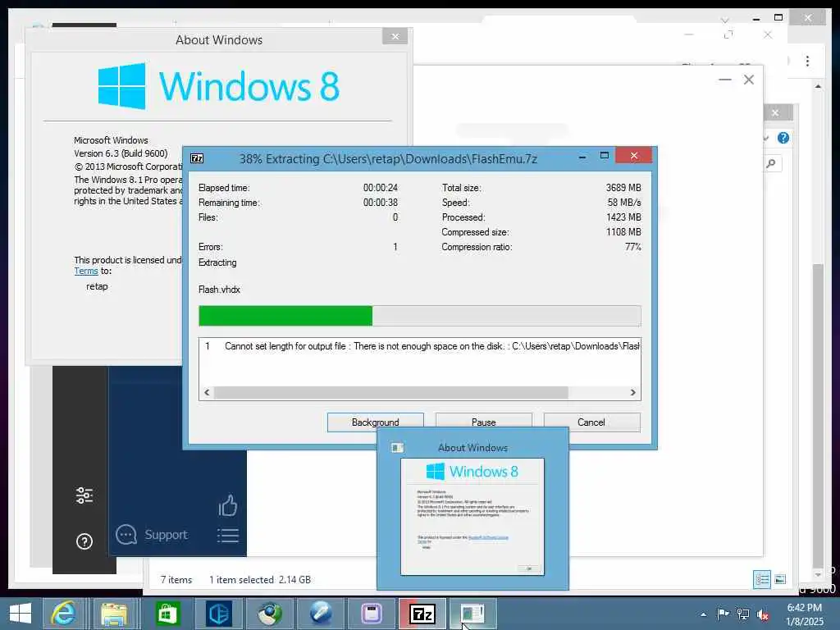Open the Windows Store taskbar icon
Viewport: 840px width, 630px height.
(167, 614)
